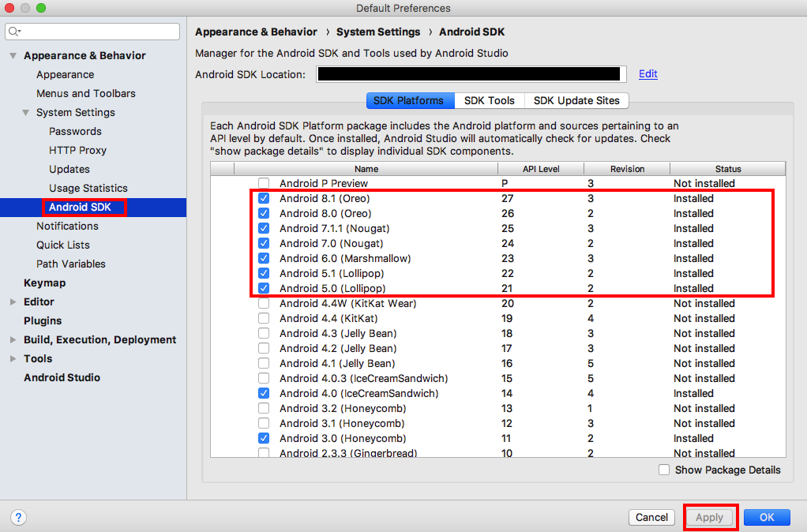
Task: Select Quick Lists settings
Action: 63,245
